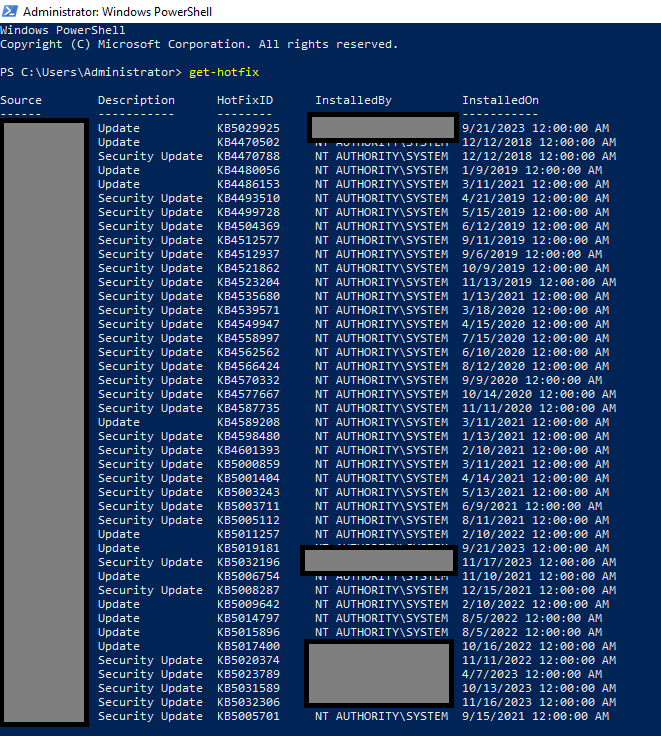
Task: Select hotfix ID KB5001404
Action: [x=248, y=478]
